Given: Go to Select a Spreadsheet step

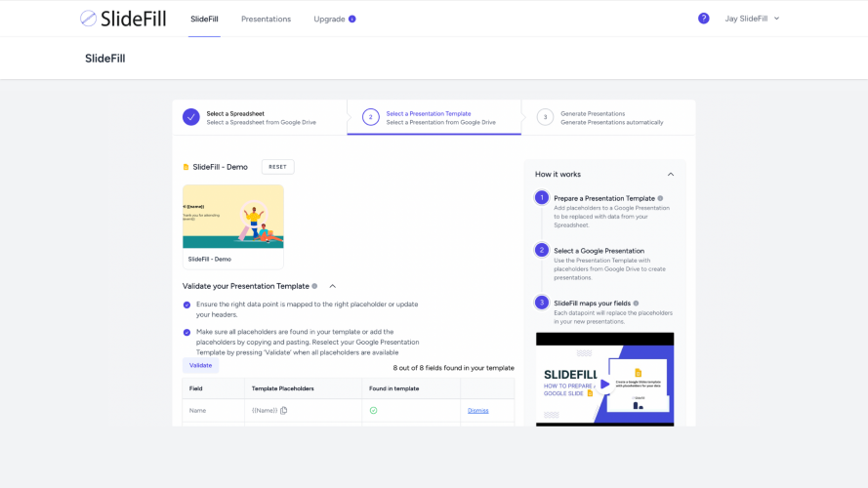Looking at the screenshot, I should (x=260, y=117).
